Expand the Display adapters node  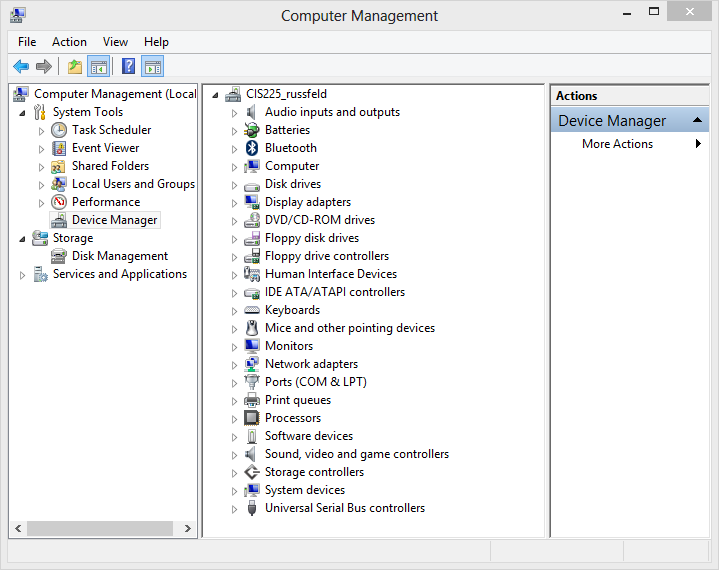tap(235, 203)
